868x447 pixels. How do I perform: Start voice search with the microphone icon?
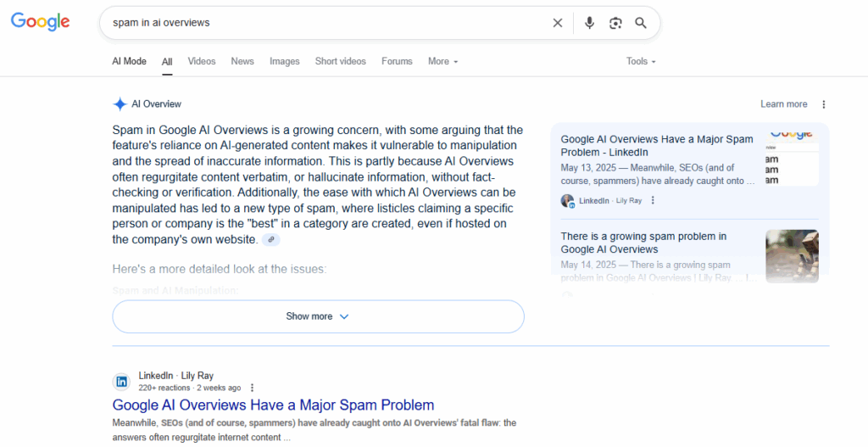pos(590,23)
